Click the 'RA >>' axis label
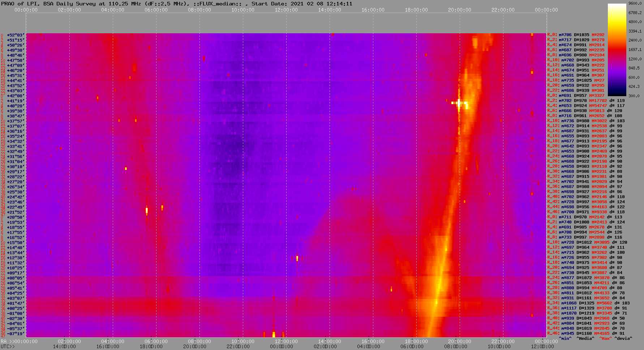Viewport: 644px width, 350px height. pos(7,341)
